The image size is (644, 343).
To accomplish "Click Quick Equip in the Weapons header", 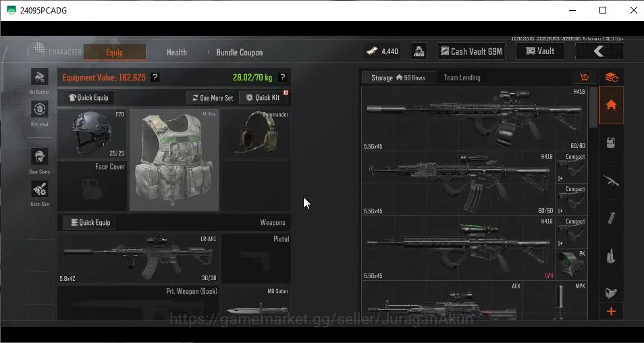I will [90, 222].
